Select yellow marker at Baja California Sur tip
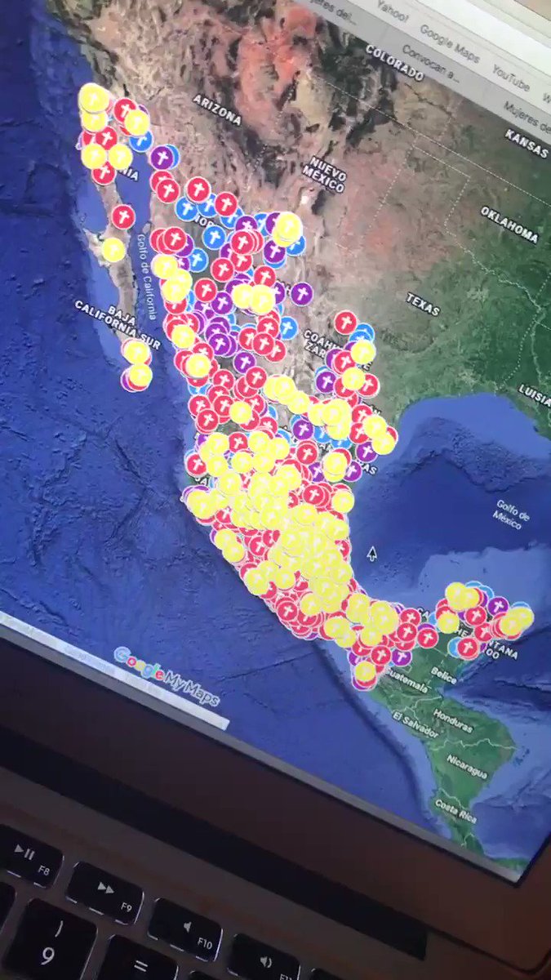This screenshot has height=980, width=551. tap(140, 376)
